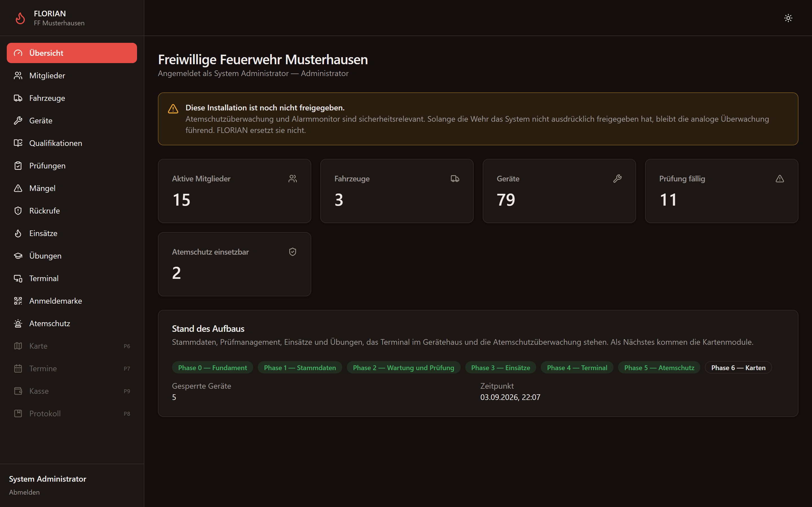The height and width of the screenshot is (507, 812).
Task: Select Qualifikationen in the sidebar
Action: 72,143
